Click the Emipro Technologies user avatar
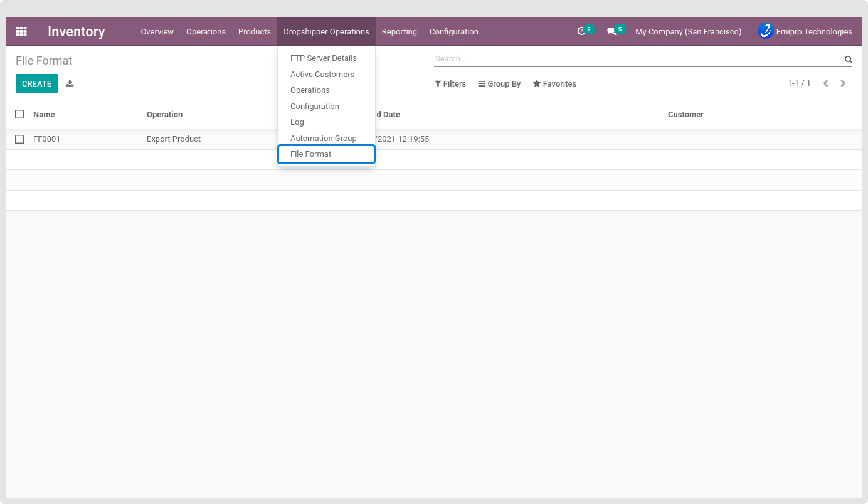Image resolution: width=868 pixels, height=504 pixels. click(x=765, y=31)
